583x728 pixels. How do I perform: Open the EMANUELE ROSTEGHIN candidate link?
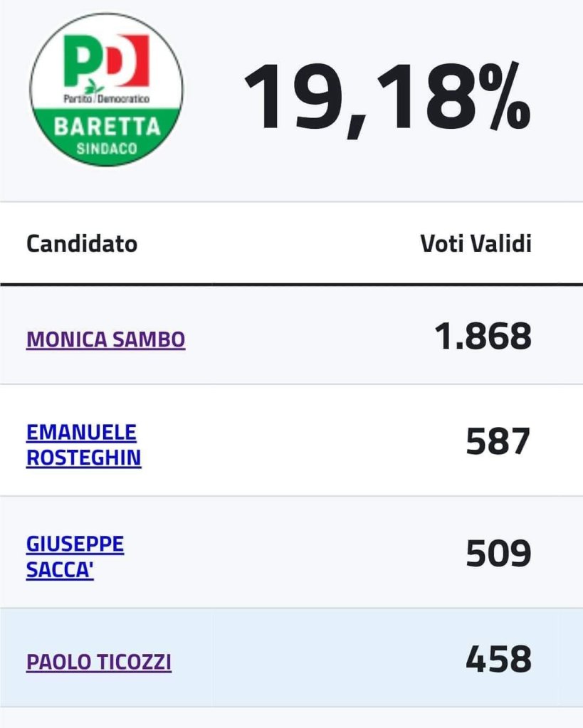click(x=83, y=445)
